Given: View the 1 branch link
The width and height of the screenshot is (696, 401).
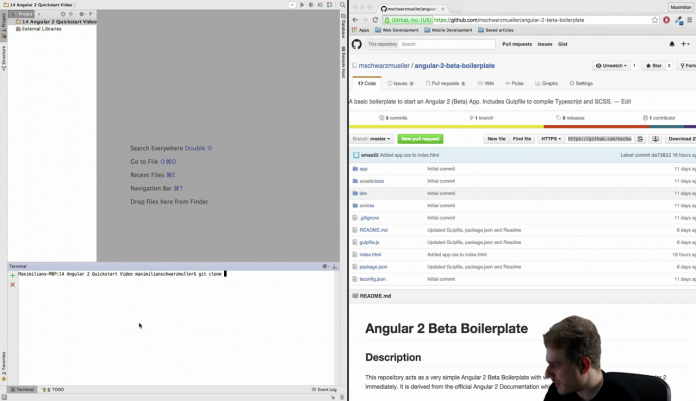Looking at the screenshot, I should pyautogui.click(x=482, y=118).
